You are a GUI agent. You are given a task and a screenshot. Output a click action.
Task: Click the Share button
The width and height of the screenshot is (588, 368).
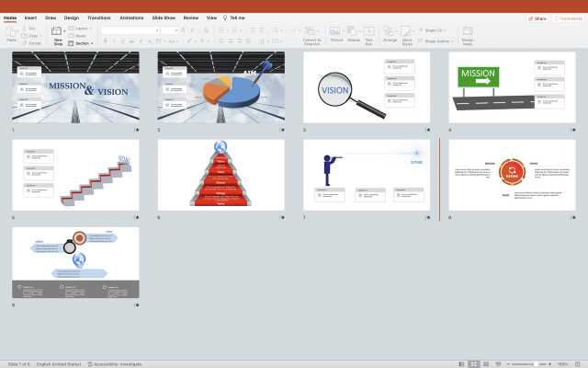(538, 17)
